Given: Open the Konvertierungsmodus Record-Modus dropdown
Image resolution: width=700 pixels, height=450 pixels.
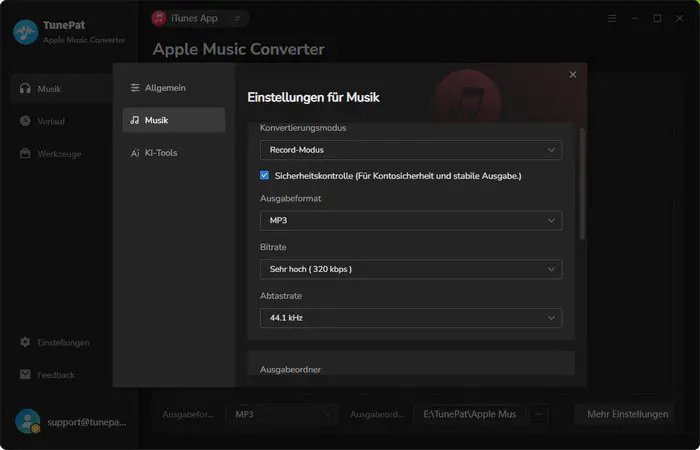Looking at the screenshot, I should coord(411,150).
